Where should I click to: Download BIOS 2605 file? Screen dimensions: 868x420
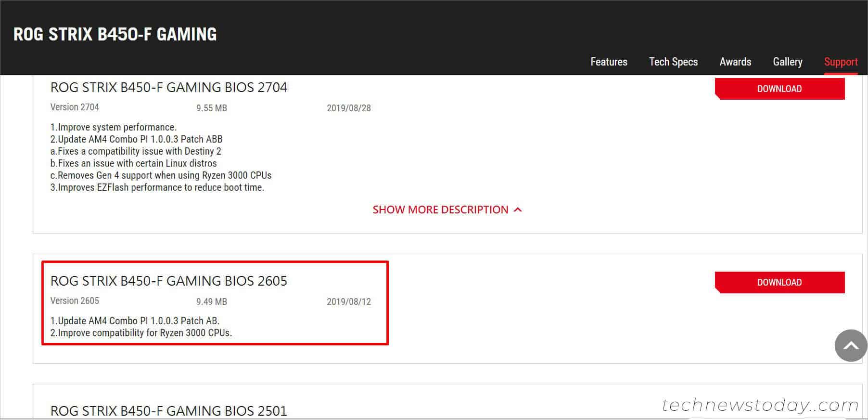click(779, 282)
